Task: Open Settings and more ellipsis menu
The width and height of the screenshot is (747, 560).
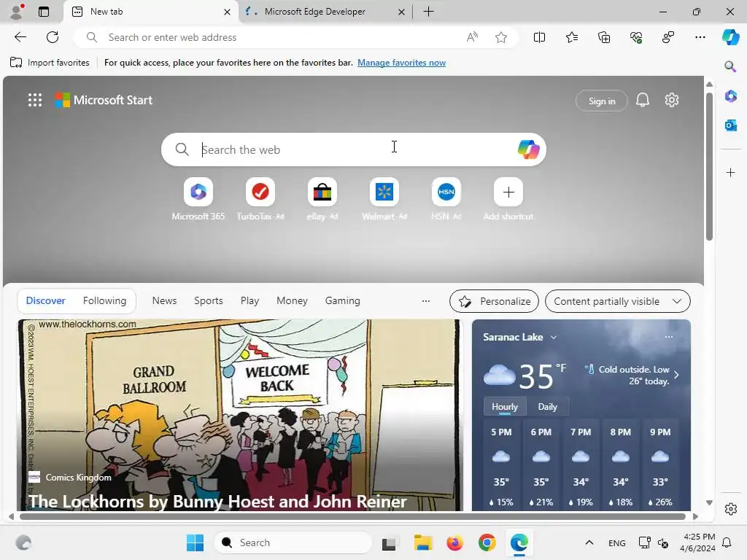Action: 700,37
